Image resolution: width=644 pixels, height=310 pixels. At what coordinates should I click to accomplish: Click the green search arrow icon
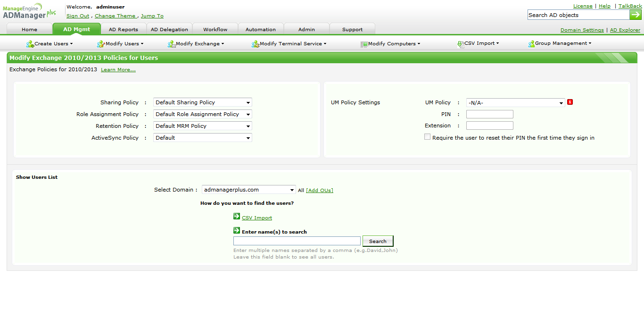pyautogui.click(x=636, y=15)
